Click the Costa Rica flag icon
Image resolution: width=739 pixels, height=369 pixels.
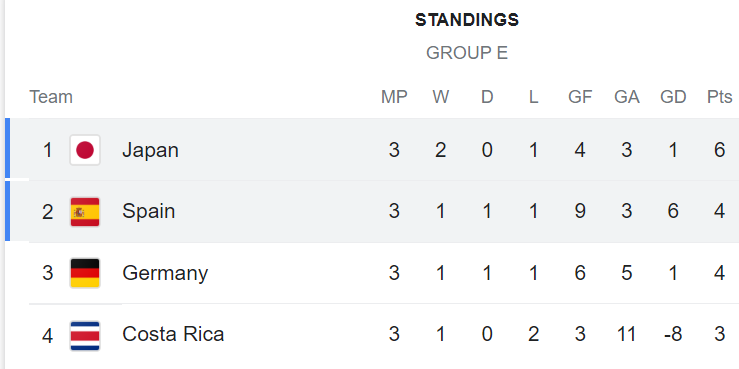(x=85, y=336)
